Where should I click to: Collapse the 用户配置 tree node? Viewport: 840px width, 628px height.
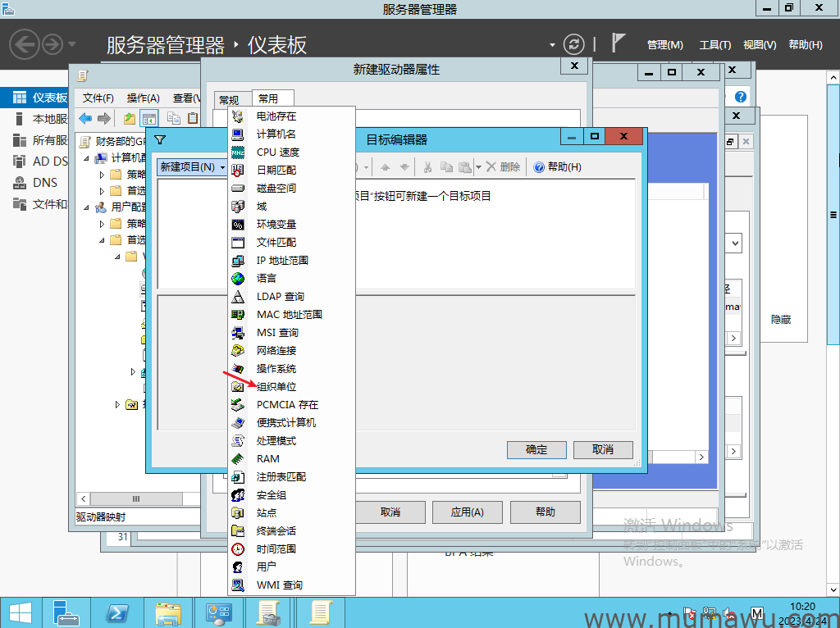pyautogui.click(x=88, y=207)
